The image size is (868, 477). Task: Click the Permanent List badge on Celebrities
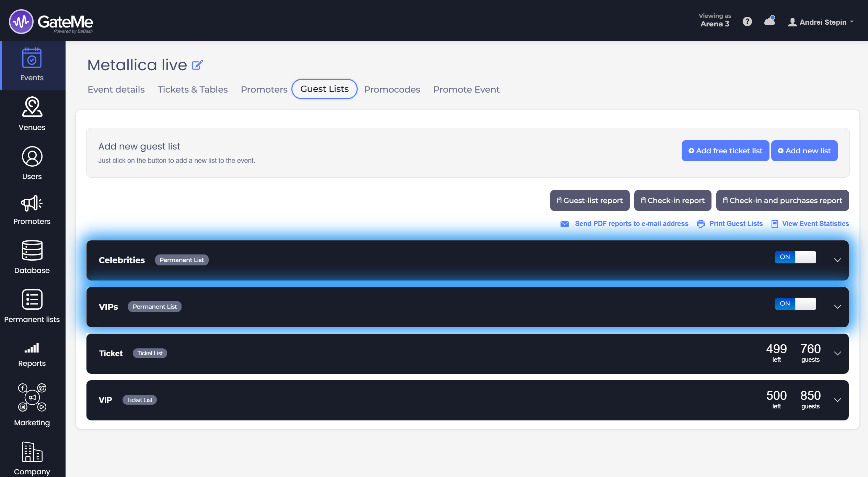tap(182, 260)
